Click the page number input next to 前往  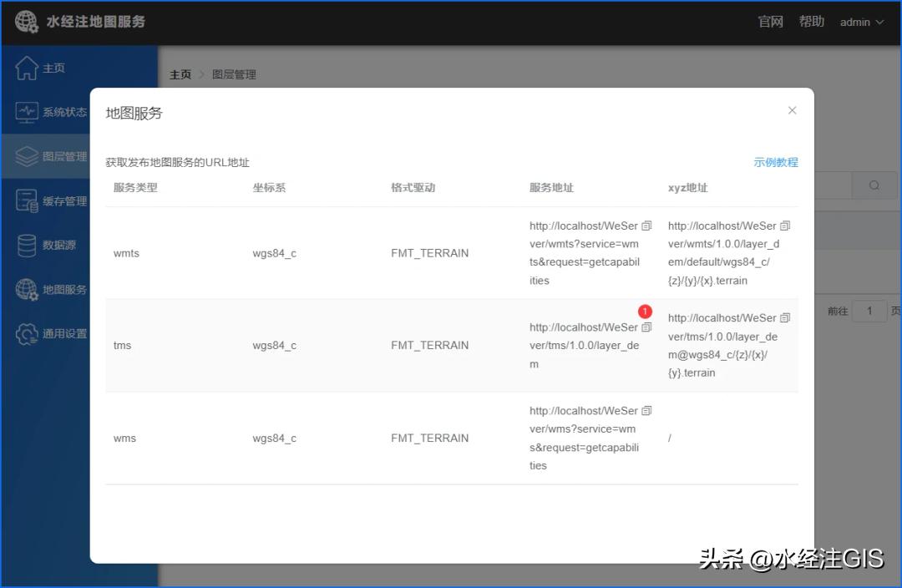[869, 310]
